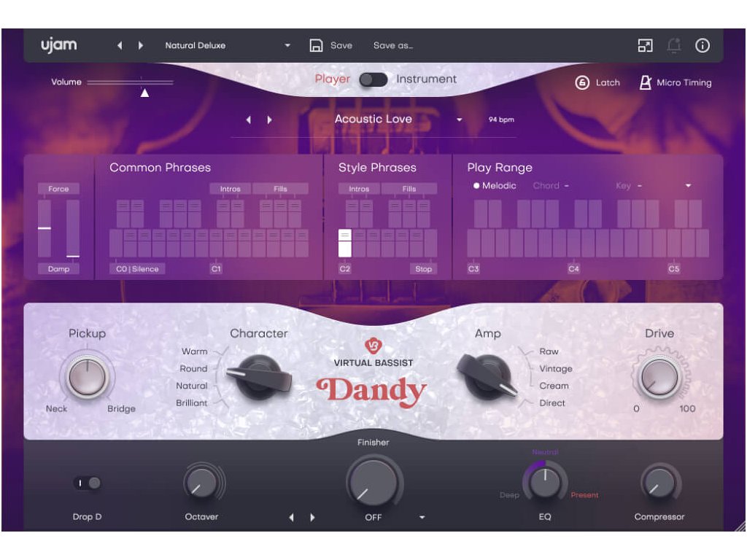This screenshot has width=747, height=560.
Task: Open the Key dropdown arrow in Play Range
Action: (688, 186)
